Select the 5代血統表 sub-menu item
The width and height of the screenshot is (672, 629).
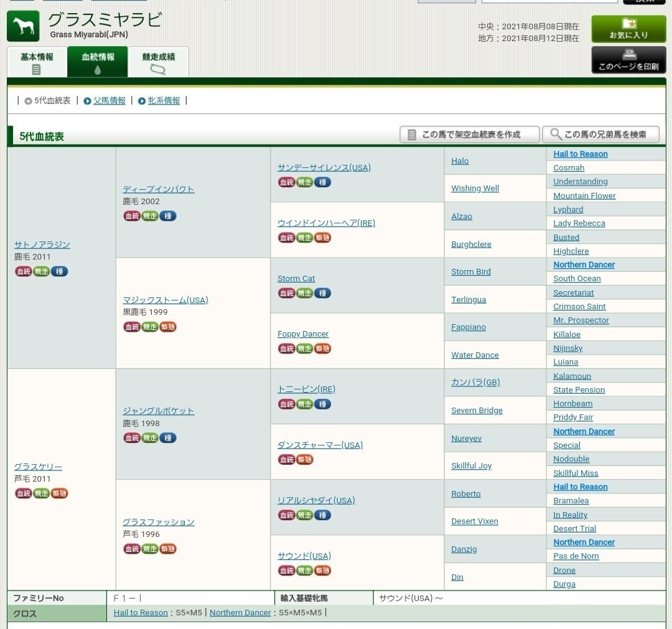coord(47,101)
